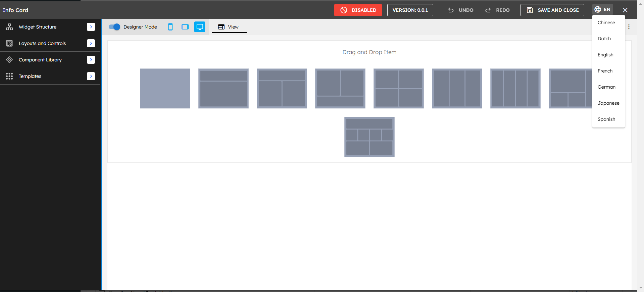Click the REDO button
The width and height of the screenshot is (644, 292).
coord(497,10)
